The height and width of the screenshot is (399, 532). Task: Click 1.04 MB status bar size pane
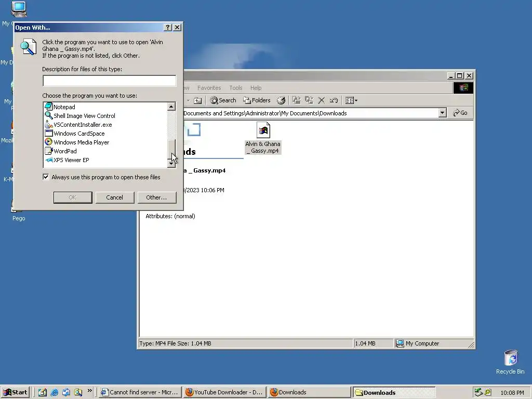tap(373, 343)
